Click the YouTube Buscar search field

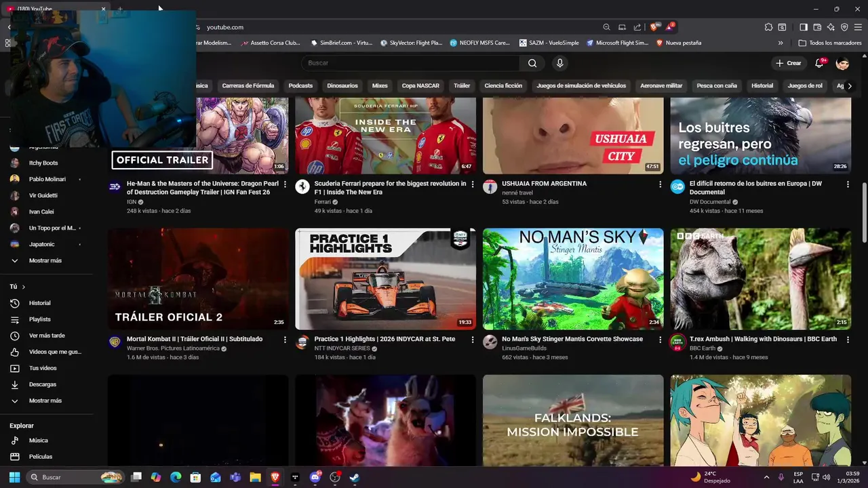pos(410,63)
